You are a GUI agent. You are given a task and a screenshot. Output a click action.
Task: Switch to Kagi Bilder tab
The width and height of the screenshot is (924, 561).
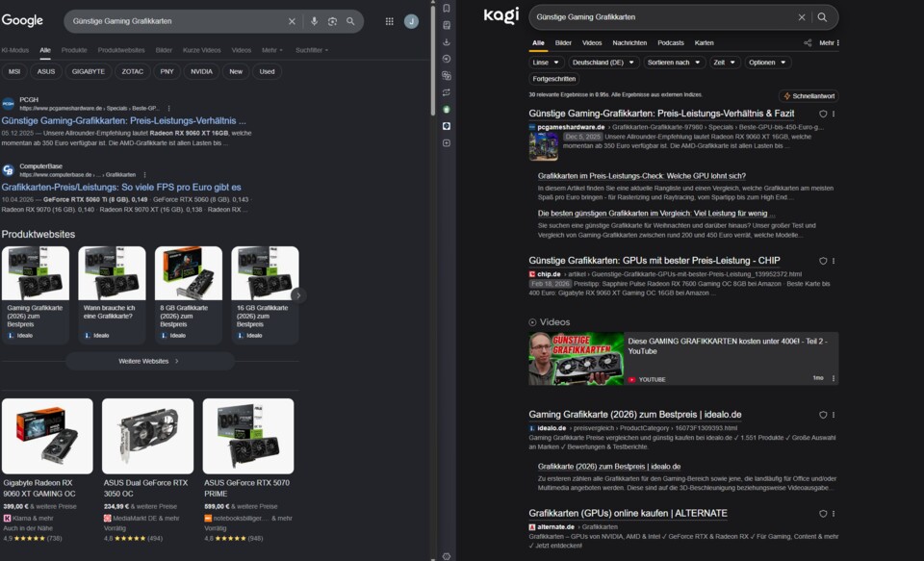(x=563, y=43)
